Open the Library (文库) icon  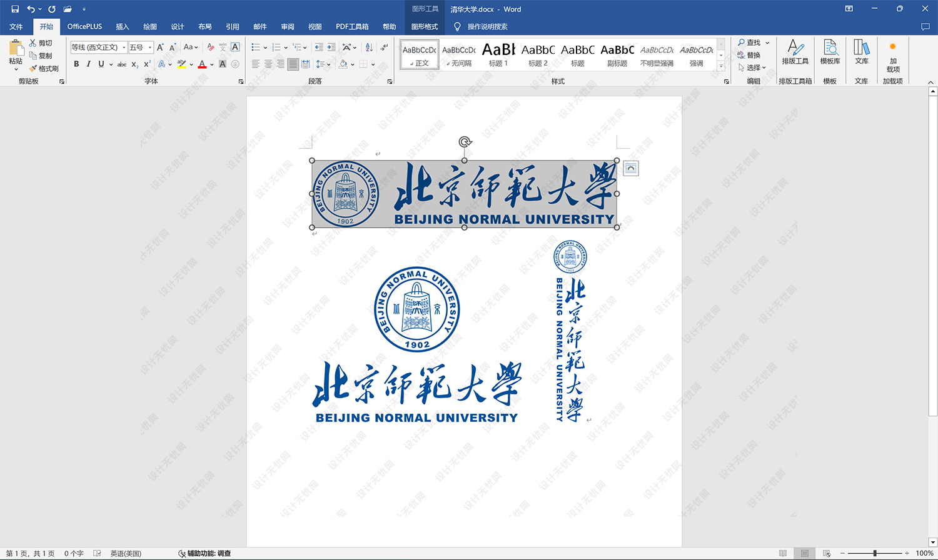862,52
